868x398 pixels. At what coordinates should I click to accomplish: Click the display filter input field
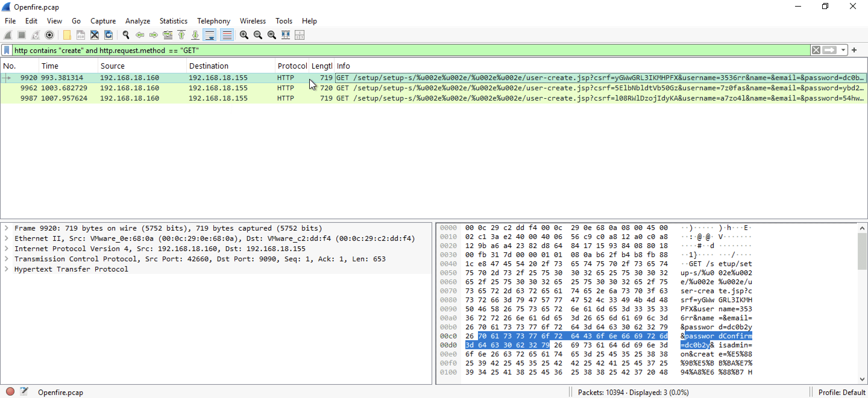(411, 50)
